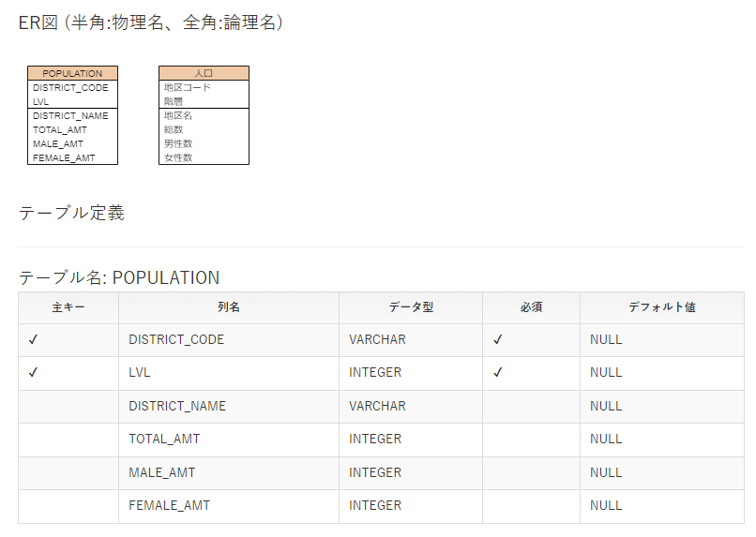Click 主キー check mark in DISTRICT_CODE row
Viewport: 756px width, 537px height.
(x=33, y=340)
